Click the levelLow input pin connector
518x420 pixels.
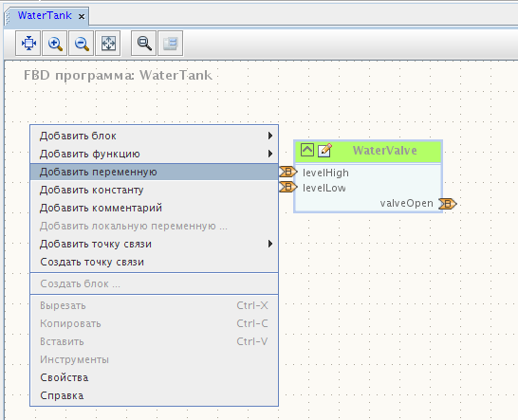[x=288, y=187]
